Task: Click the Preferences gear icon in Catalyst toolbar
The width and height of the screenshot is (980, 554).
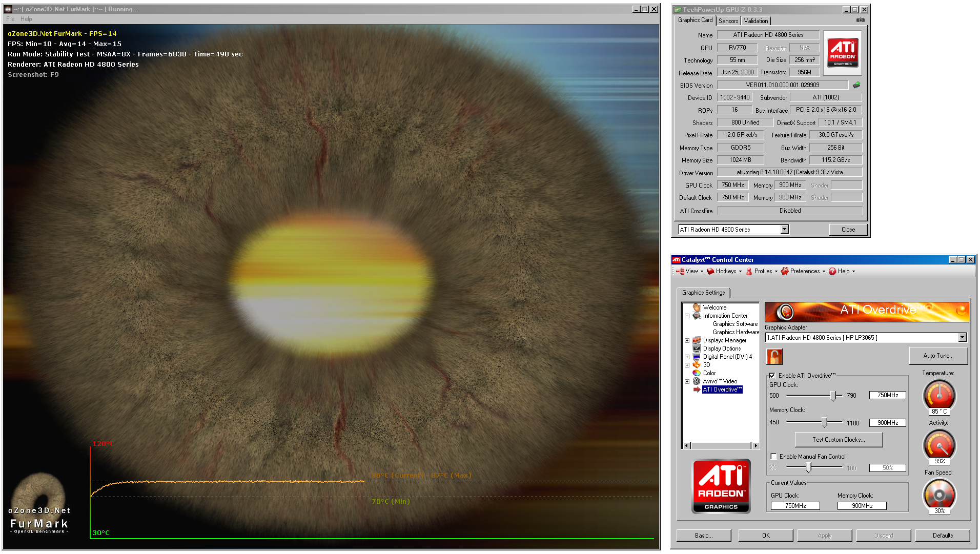Action: pos(785,271)
